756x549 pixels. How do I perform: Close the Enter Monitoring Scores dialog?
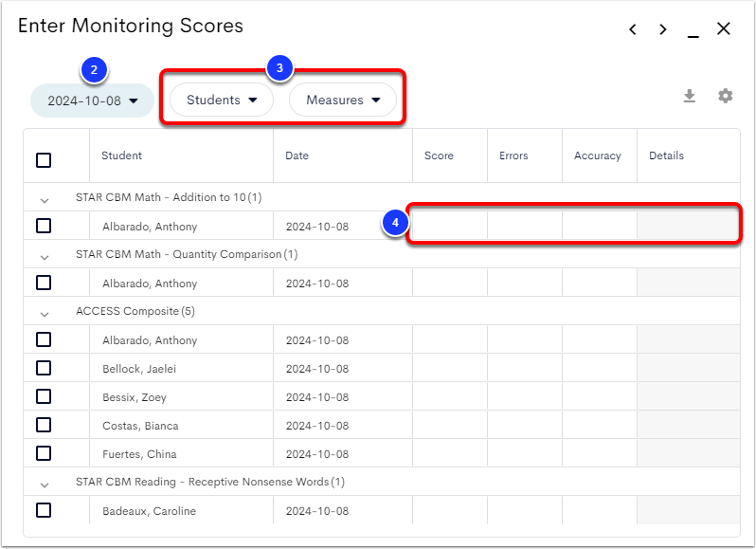click(x=723, y=28)
